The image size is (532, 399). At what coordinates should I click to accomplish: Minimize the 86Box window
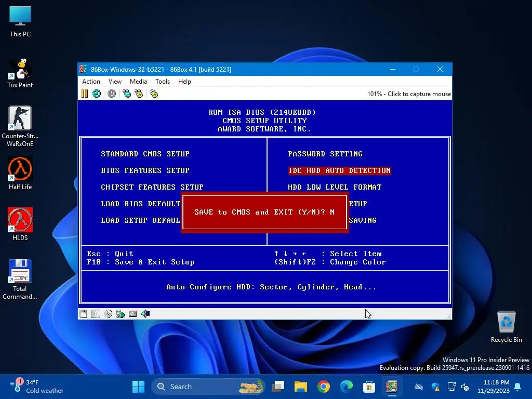tap(393, 69)
